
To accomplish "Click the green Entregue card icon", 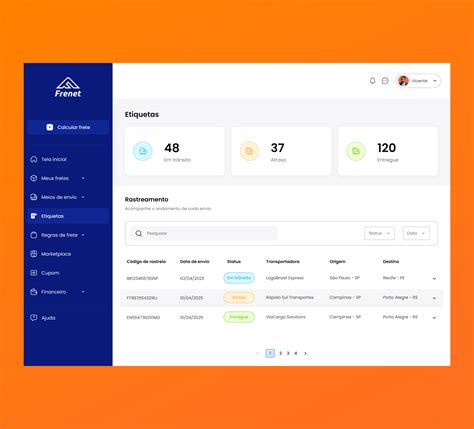I will (x=356, y=151).
